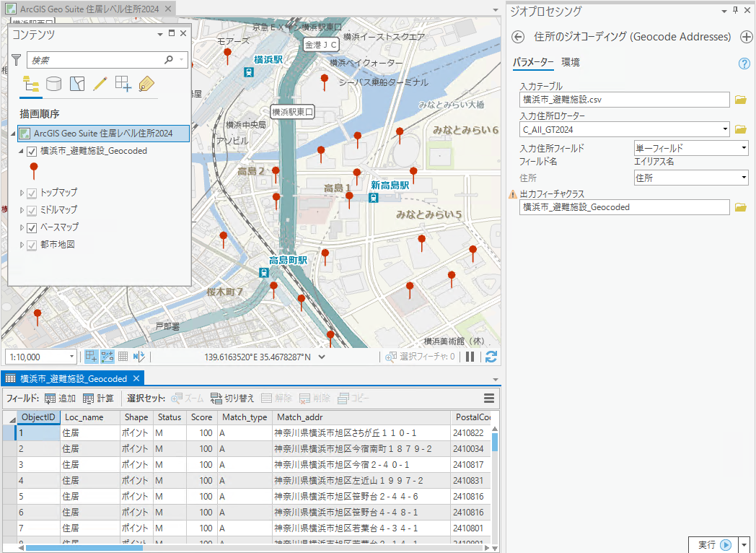
Task: Switch to パラメーター tab
Action: (x=533, y=62)
